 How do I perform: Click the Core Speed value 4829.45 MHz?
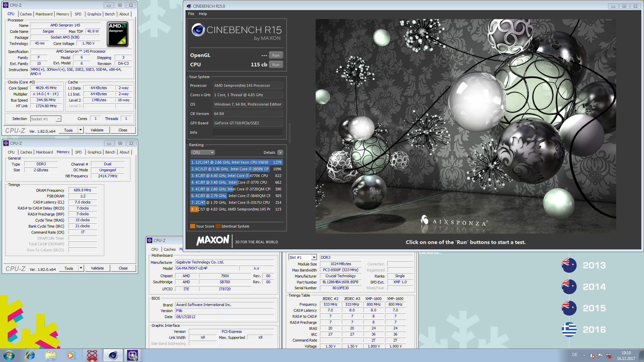[x=46, y=88]
